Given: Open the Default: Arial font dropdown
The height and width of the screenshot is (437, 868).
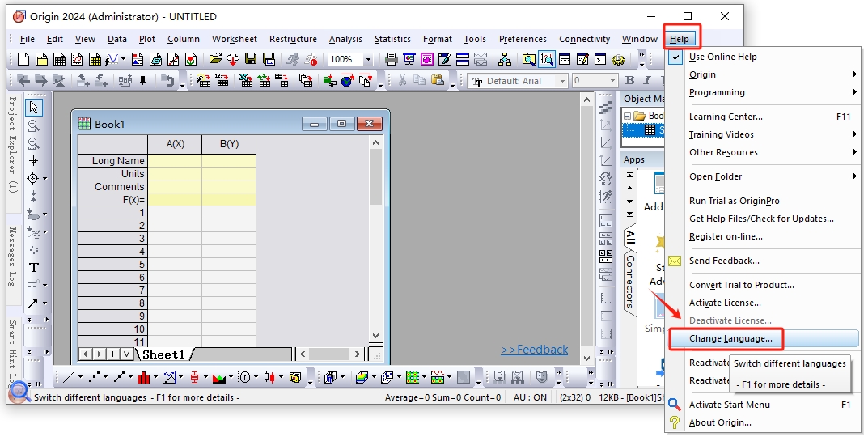Looking at the screenshot, I should 562,81.
